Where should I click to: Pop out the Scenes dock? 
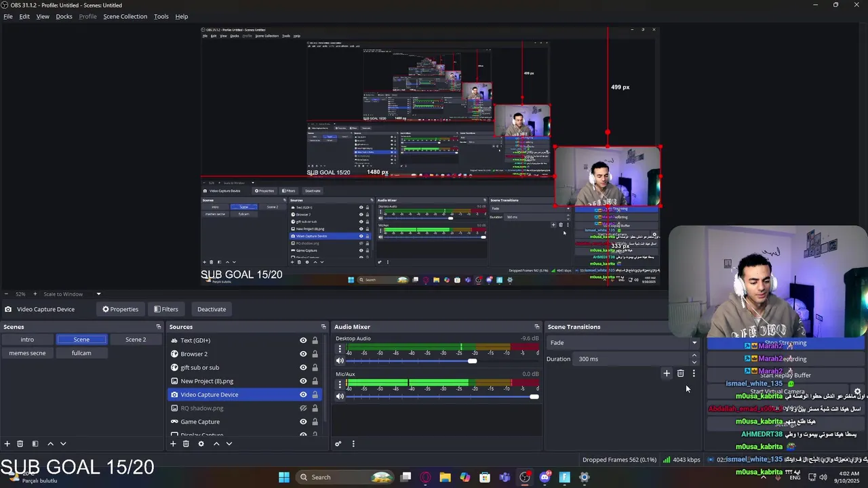pos(159,327)
